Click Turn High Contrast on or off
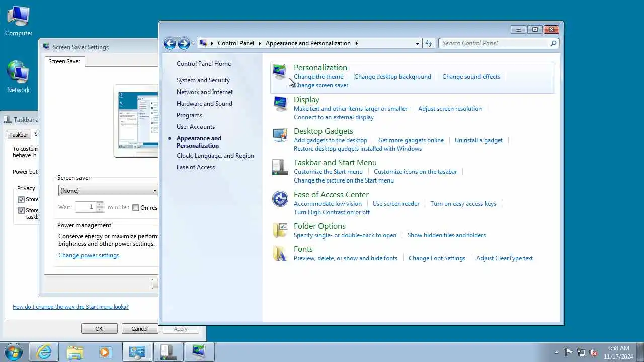644x362 pixels. 332,212
